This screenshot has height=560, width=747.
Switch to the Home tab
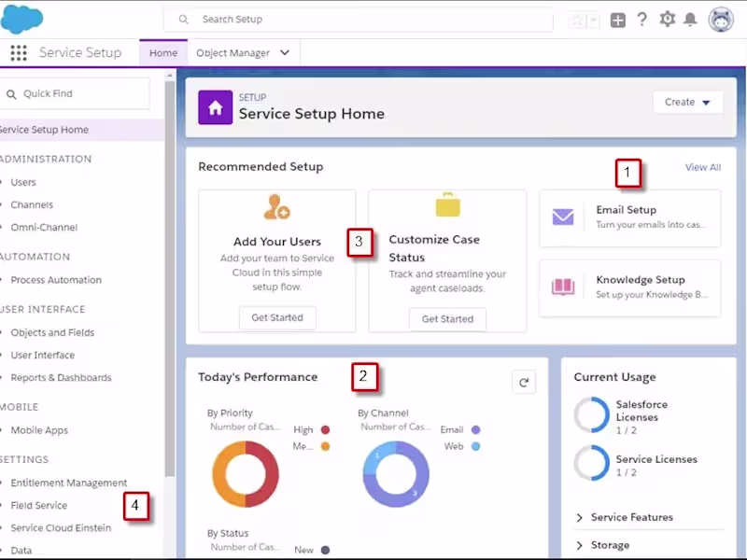pyautogui.click(x=163, y=53)
